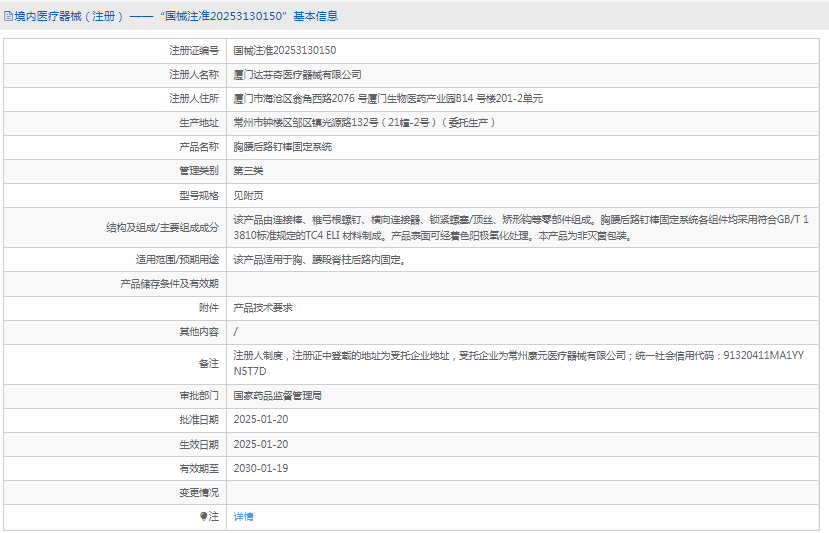
Task: Select the 生效日期 value 2025-01-20
Action: tap(261, 444)
